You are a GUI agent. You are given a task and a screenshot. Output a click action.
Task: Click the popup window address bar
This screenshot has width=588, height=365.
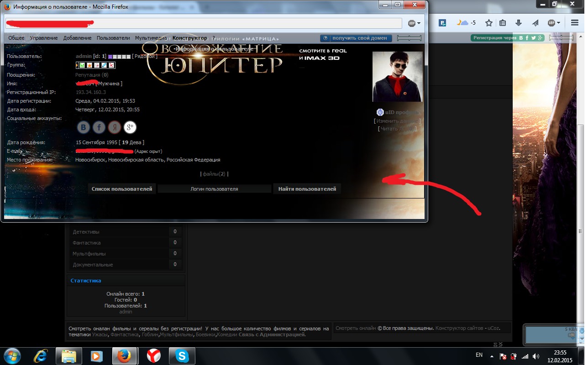click(204, 23)
